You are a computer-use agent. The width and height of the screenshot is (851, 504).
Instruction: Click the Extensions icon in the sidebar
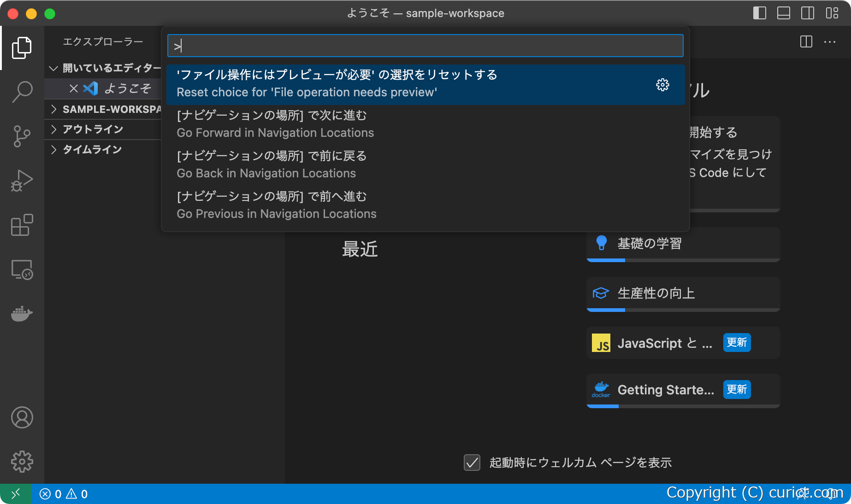coord(22,225)
